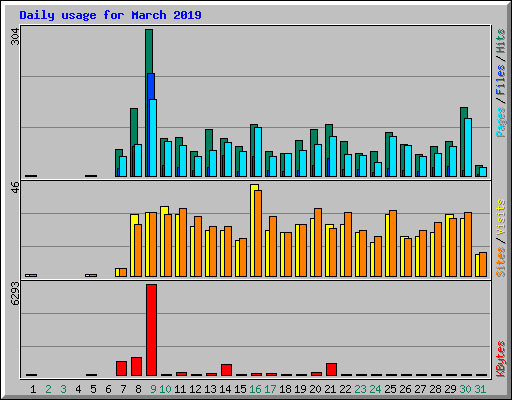This screenshot has height=400, width=512.
Task: Click the "Visits" legend label
Action: [501, 217]
